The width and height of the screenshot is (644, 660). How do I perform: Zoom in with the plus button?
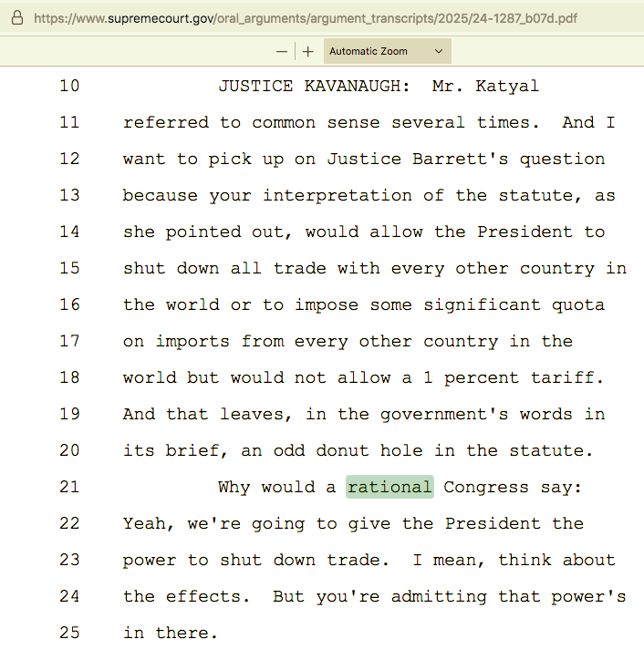(308, 51)
